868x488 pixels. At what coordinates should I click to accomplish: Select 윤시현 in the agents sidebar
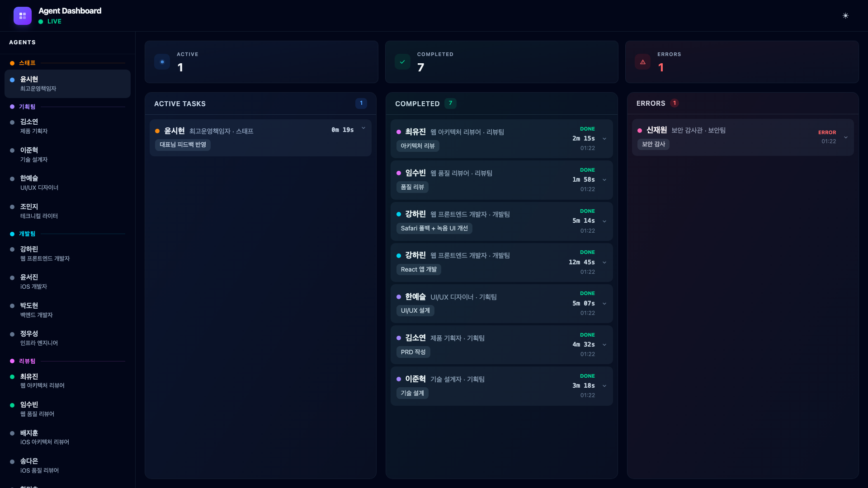[67, 84]
